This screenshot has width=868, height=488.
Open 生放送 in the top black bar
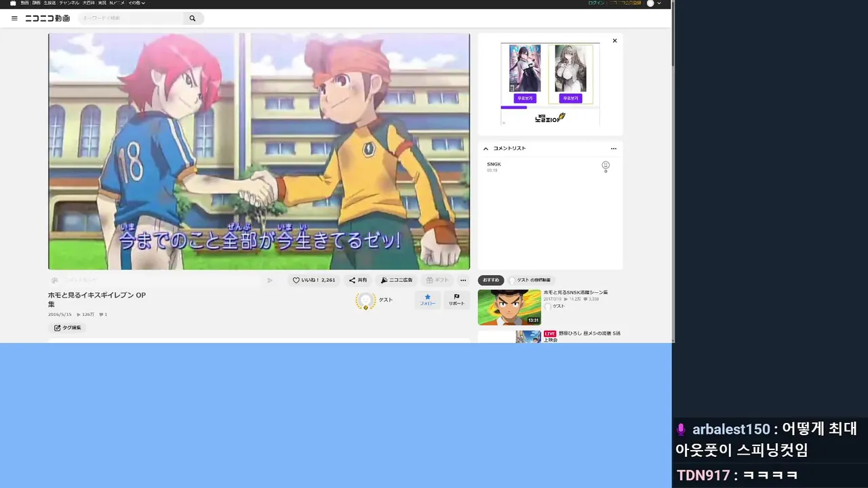tap(50, 3)
